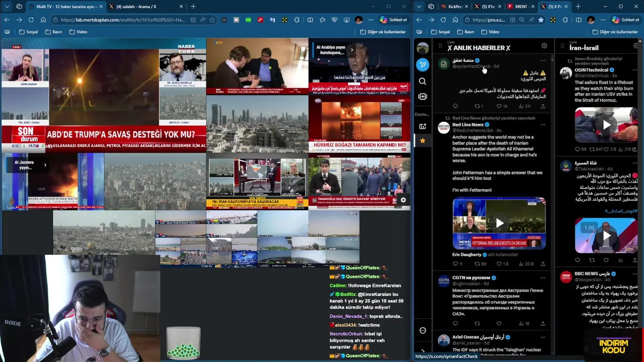Play the TvAlmasirah video
644x362 pixels.
[x=606, y=235]
